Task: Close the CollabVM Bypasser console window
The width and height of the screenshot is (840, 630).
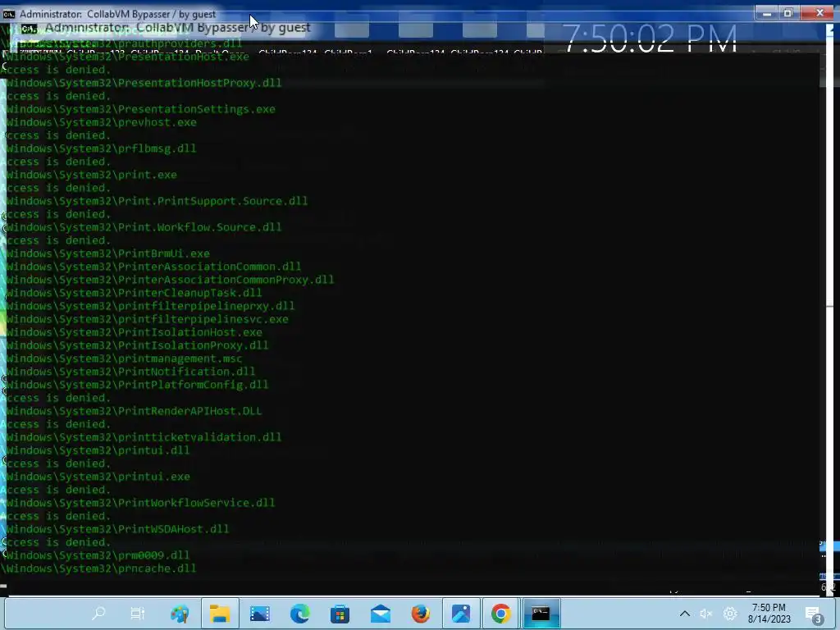Action: [819, 13]
